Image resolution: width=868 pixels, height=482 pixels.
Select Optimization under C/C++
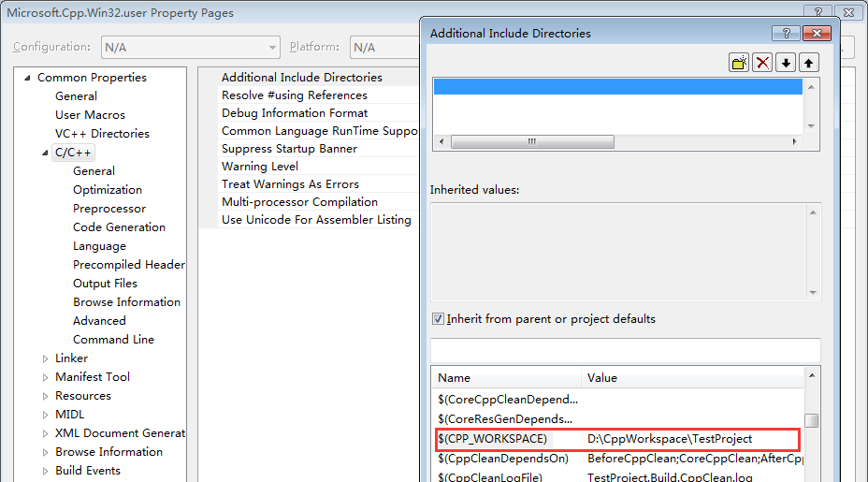pyautogui.click(x=108, y=190)
